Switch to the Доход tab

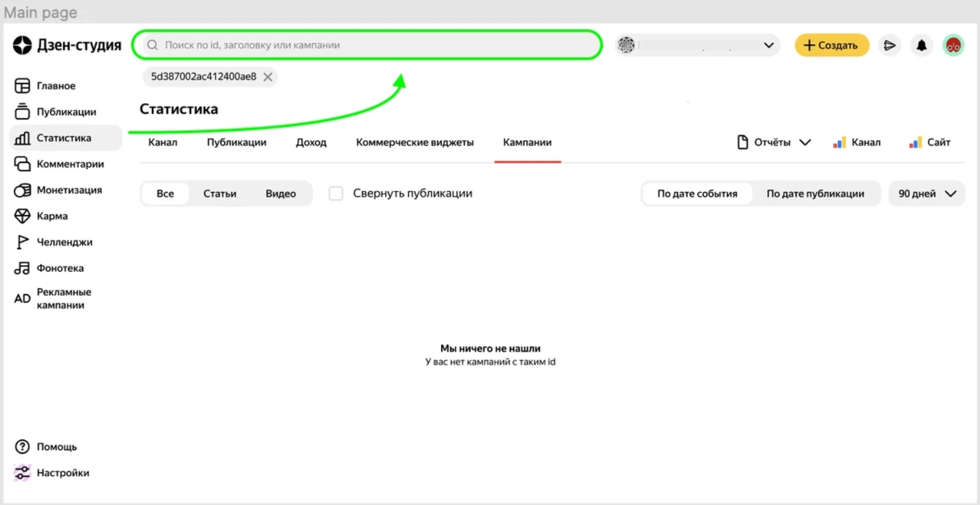(x=311, y=143)
